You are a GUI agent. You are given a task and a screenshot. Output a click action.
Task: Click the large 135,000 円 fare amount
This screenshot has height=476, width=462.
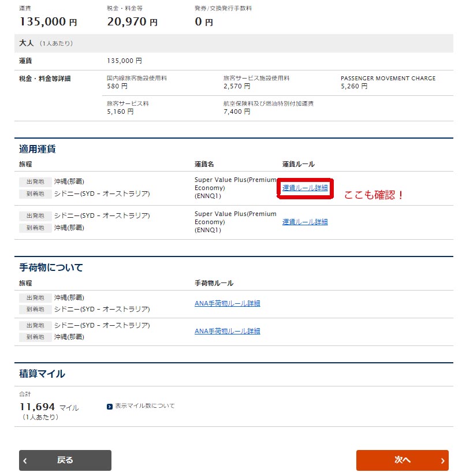[48, 23]
